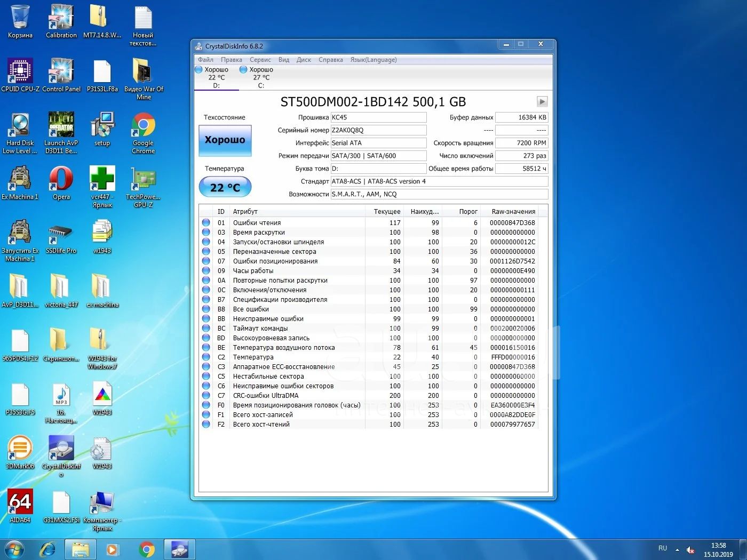Launch 3DMark06 desktop shortcut
This screenshot has width=747, height=560.
20,452
